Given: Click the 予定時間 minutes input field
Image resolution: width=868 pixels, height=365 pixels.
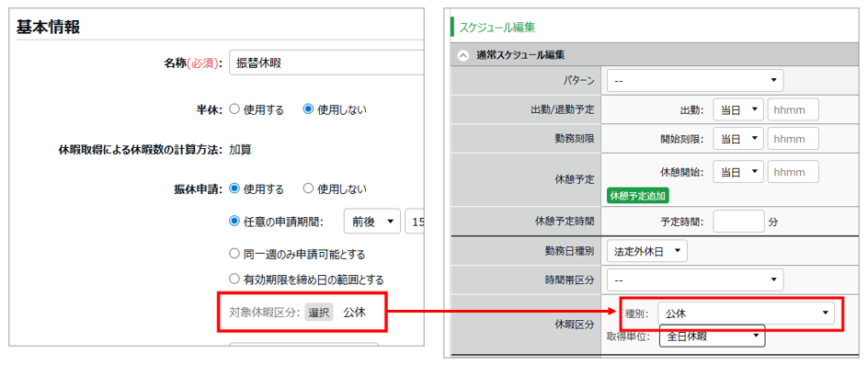Looking at the screenshot, I should pos(738,222).
